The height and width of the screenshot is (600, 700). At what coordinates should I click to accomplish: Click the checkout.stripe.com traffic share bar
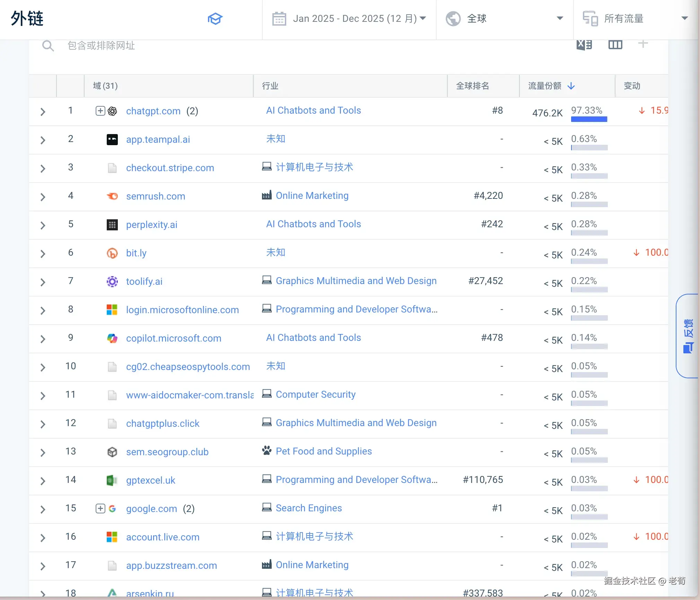click(x=589, y=176)
